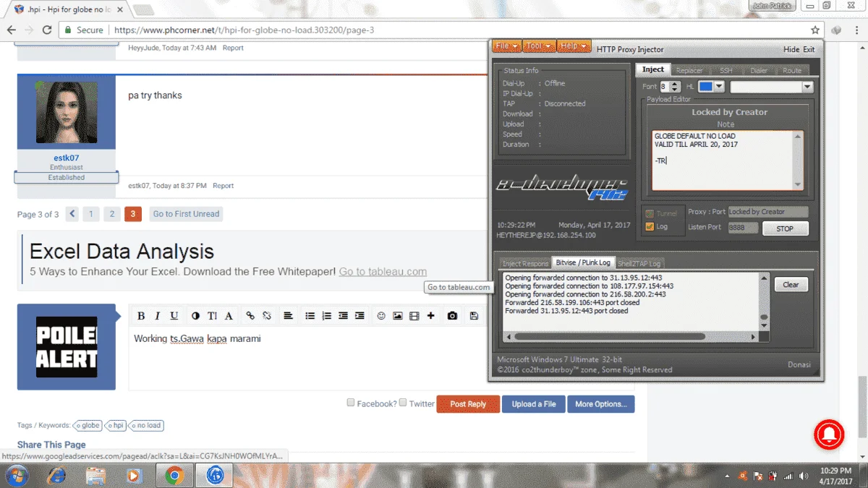Switch to the SSH tab

726,70
